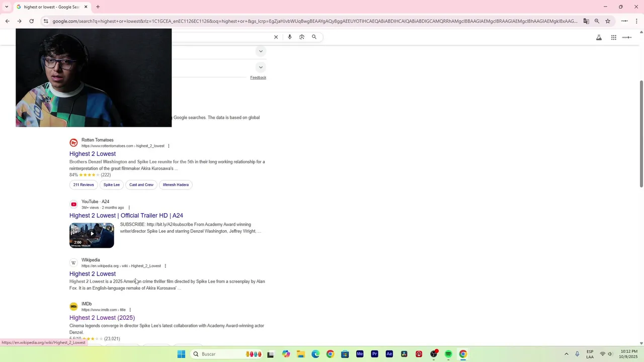
Task: Open the zoom magnifier icon in address bar
Action: (x=597, y=21)
